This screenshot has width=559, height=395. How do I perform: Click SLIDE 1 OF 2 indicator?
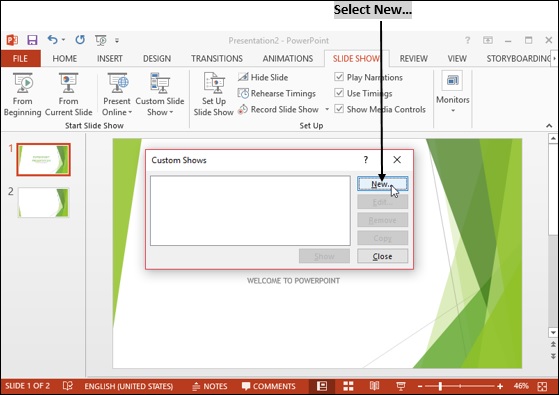tap(27, 386)
